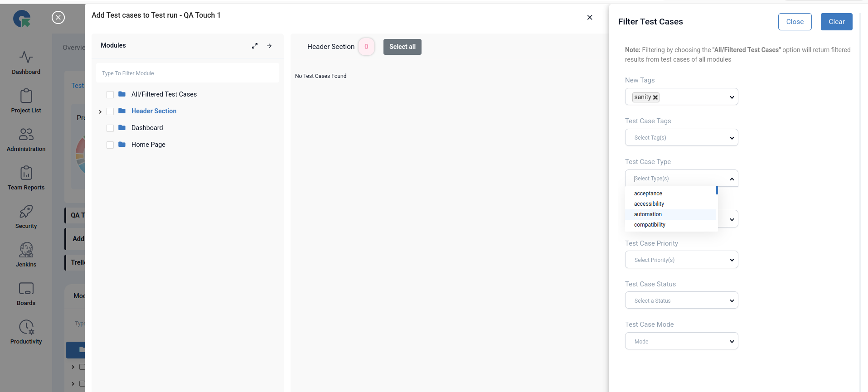Open Boards from the sidebar

click(26, 294)
